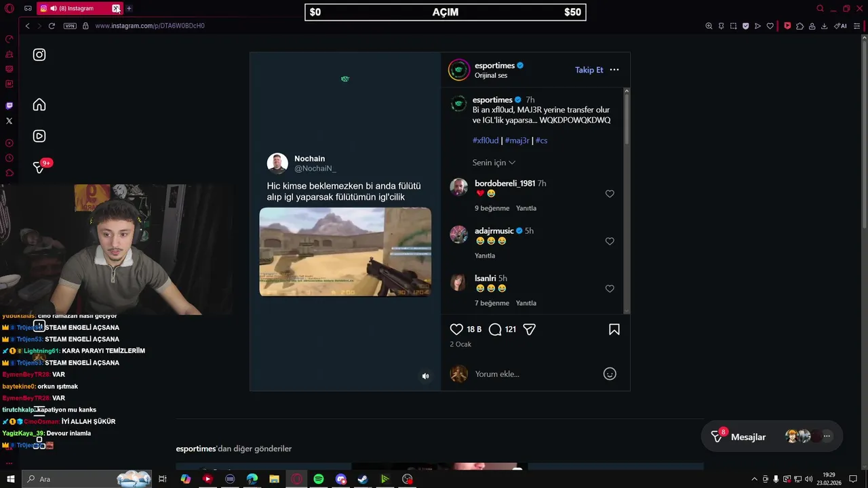Open File Explorer from the taskbar
This screenshot has height=488, width=868.
point(274,479)
